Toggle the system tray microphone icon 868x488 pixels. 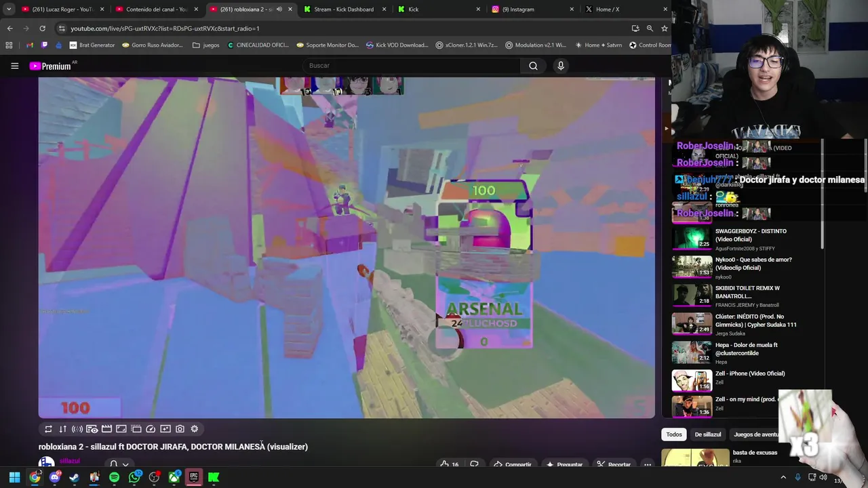[x=797, y=477]
